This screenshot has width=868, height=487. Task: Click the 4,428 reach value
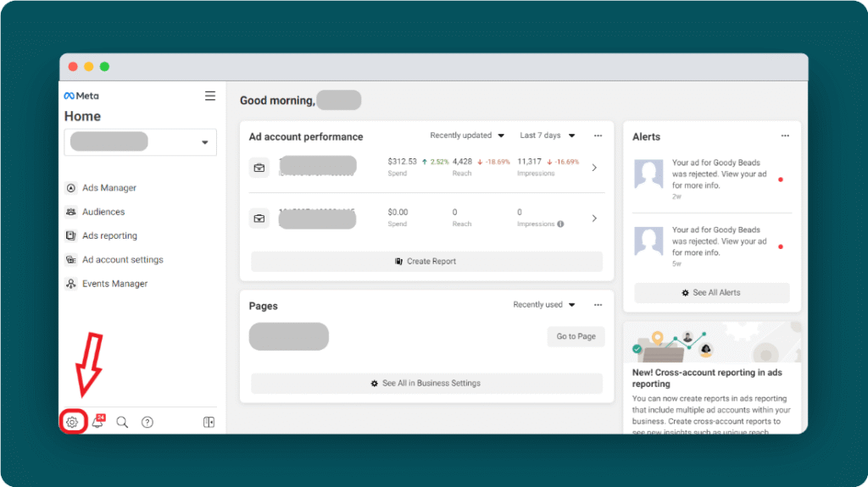462,162
